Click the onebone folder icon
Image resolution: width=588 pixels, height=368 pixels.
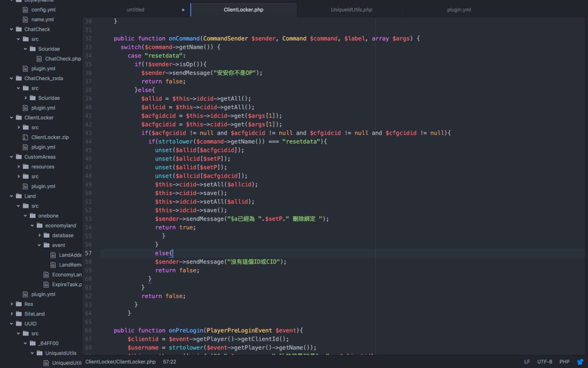[x=33, y=216]
